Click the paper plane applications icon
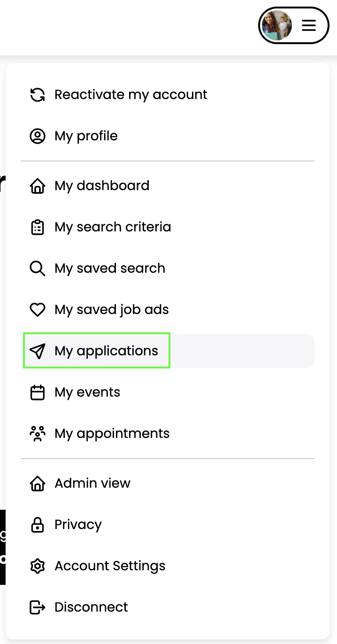Viewport: 337px width, 644px height. [38, 351]
